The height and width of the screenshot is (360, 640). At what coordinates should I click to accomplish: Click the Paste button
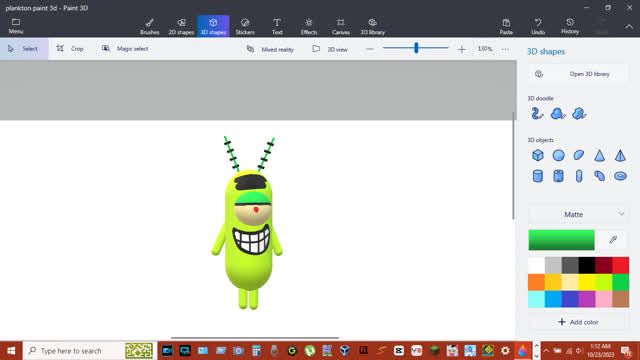click(x=506, y=26)
